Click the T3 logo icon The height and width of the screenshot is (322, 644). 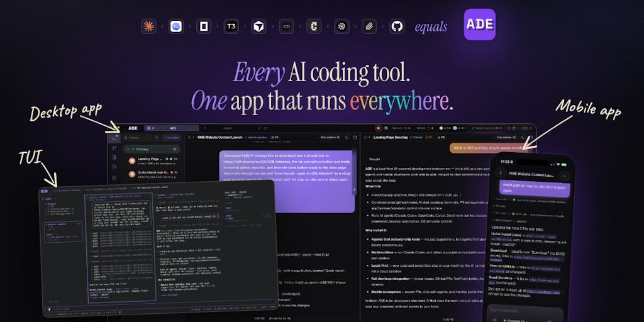231,26
